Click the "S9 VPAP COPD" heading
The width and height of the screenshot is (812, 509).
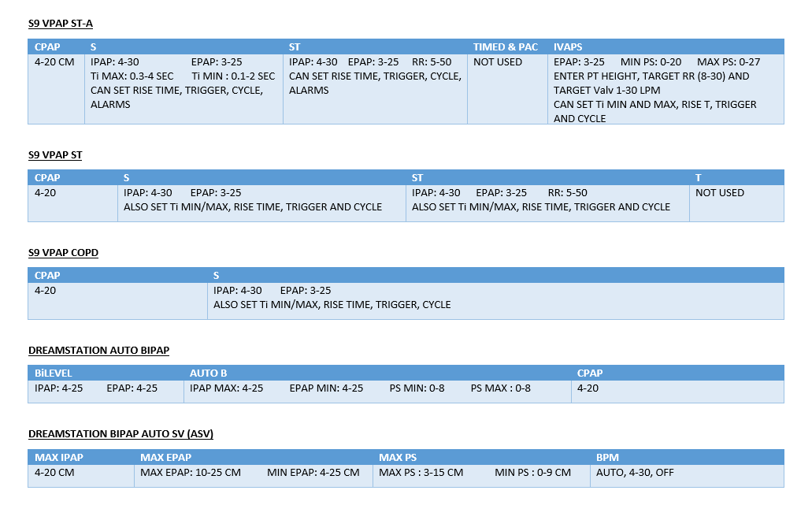(63, 253)
